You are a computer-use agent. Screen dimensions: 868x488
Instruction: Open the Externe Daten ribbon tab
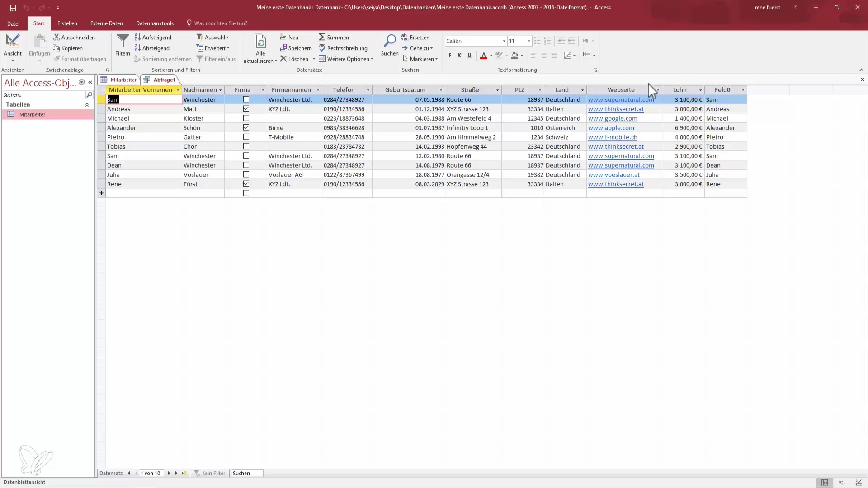pos(106,23)
